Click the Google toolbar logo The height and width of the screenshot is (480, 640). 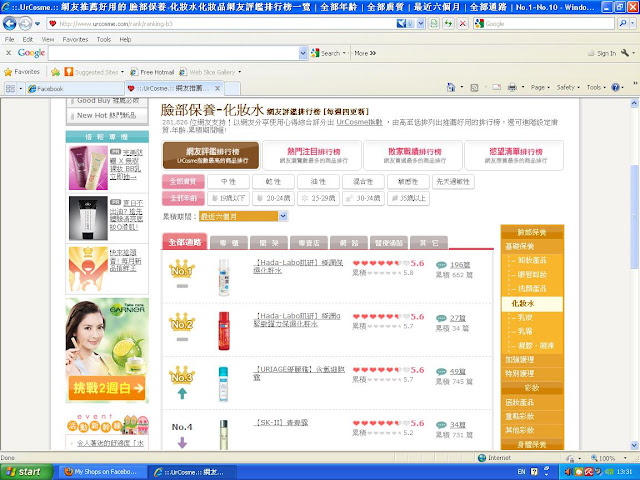pos(31,53)
